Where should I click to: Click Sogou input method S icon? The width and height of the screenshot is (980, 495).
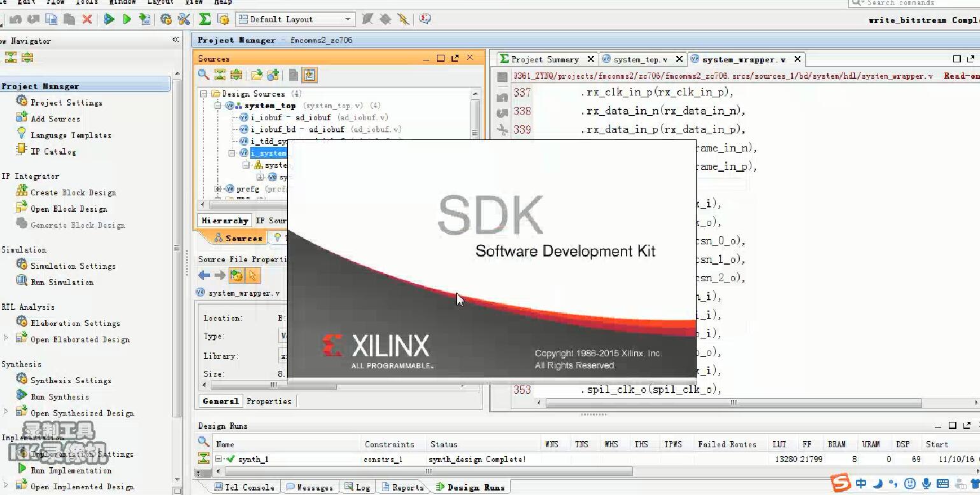(x=841, y=482)
